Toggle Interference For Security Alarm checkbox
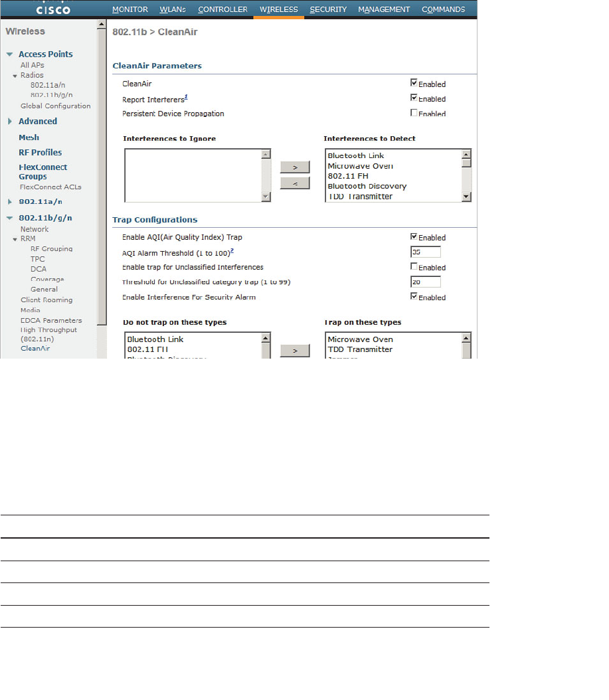609x700 pixels. coord(414,296)
